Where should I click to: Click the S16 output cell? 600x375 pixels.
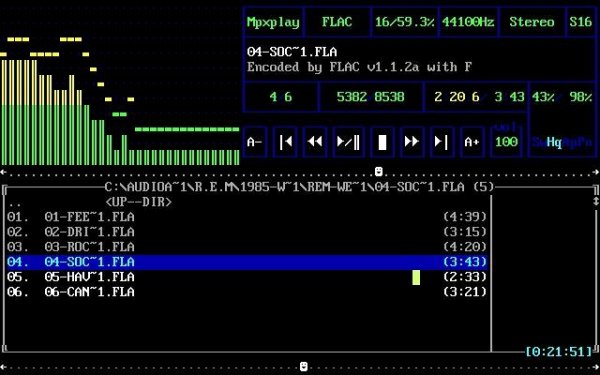click(x=580, y=22)
